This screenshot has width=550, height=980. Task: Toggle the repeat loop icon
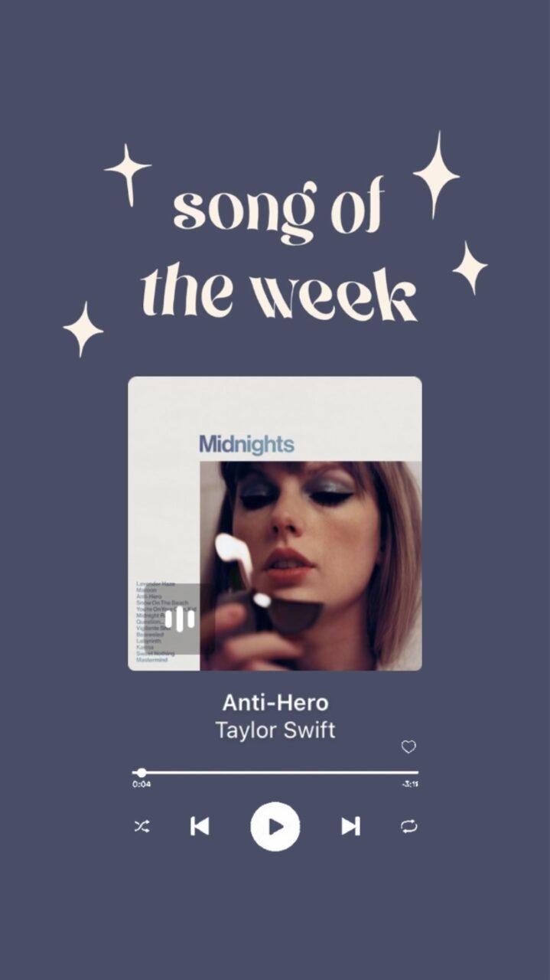pos(409,826)
